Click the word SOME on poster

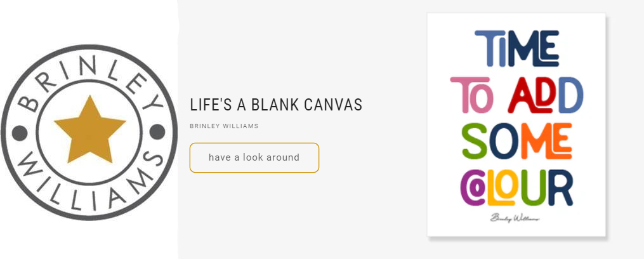516,141
